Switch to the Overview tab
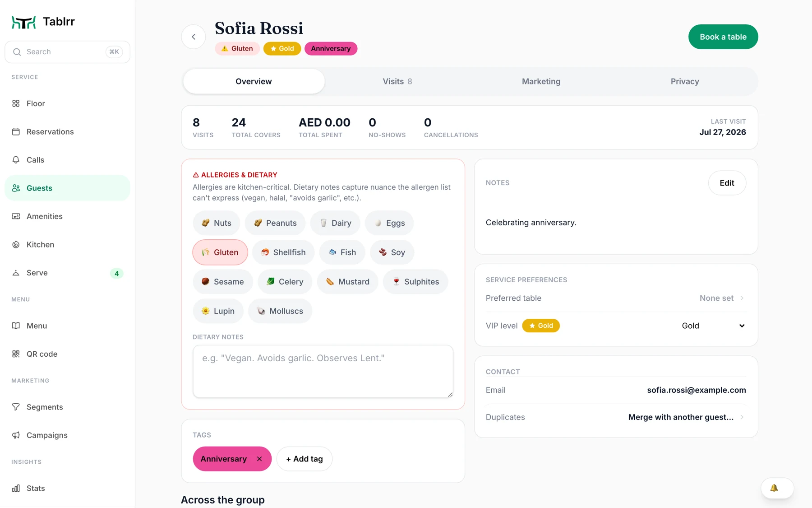812x508 pixels. [254, 81]
